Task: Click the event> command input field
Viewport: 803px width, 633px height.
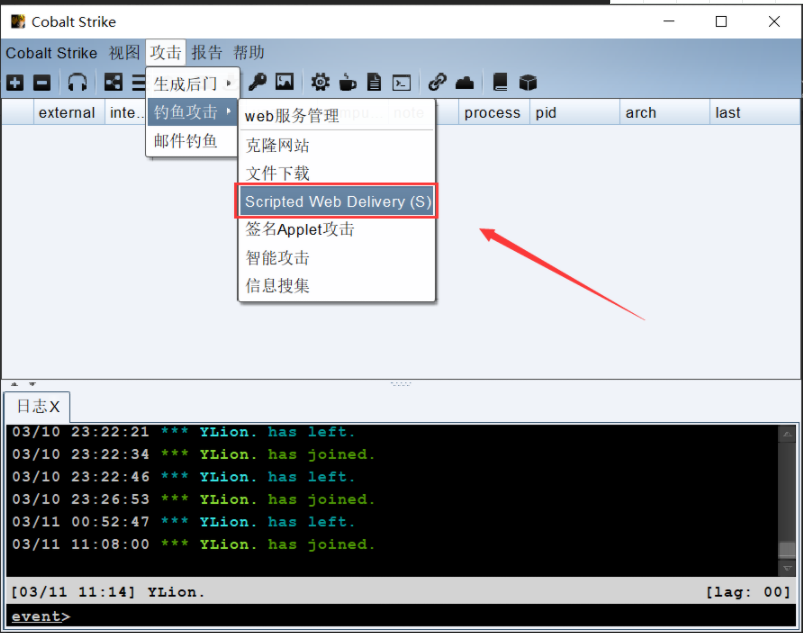Action: (x=401, y=616)
